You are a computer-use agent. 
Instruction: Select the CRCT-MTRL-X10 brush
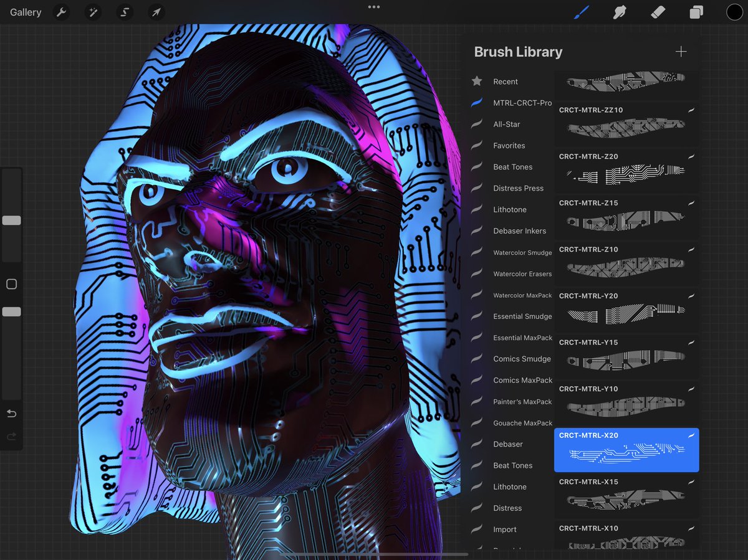tap(626, 535)
